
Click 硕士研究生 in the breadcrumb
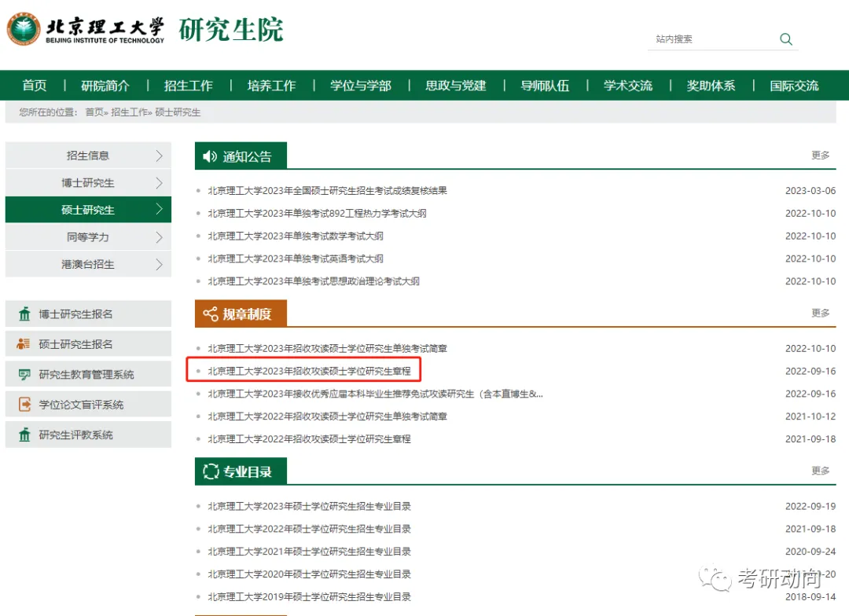click(178, 112)
